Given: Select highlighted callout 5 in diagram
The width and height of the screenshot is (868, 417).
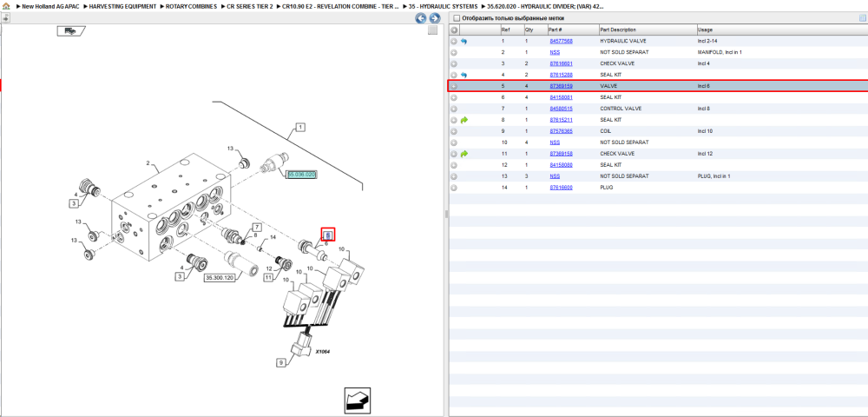Looking at the screenshot, I should pyautogui.click(x=328, y=235).
